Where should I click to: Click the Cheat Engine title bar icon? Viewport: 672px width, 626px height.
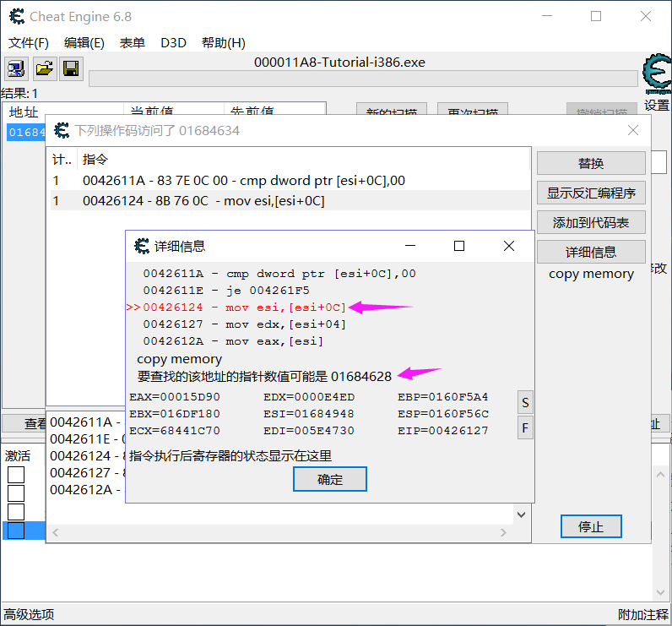17,16
